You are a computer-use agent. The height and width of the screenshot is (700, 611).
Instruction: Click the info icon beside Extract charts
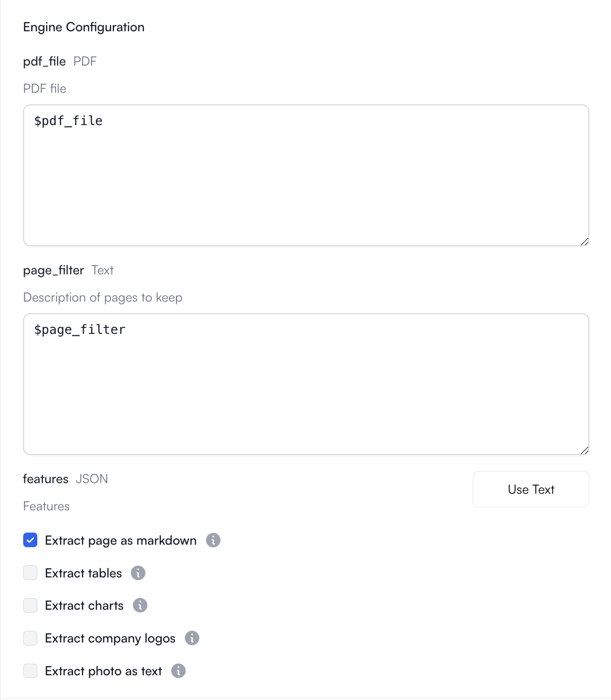tap(140, 605)
